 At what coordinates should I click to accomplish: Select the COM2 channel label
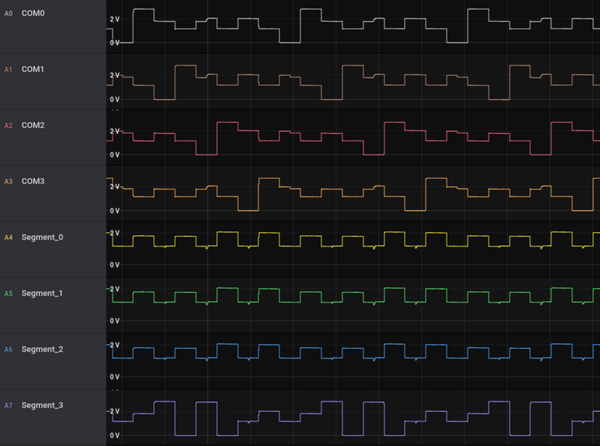(x=33, y=125)
